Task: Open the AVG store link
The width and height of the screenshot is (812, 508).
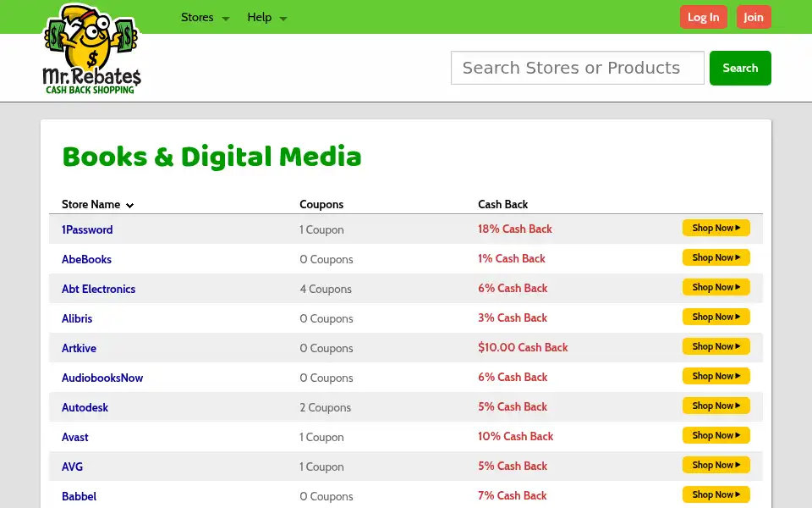Action: tap(72, 467)
